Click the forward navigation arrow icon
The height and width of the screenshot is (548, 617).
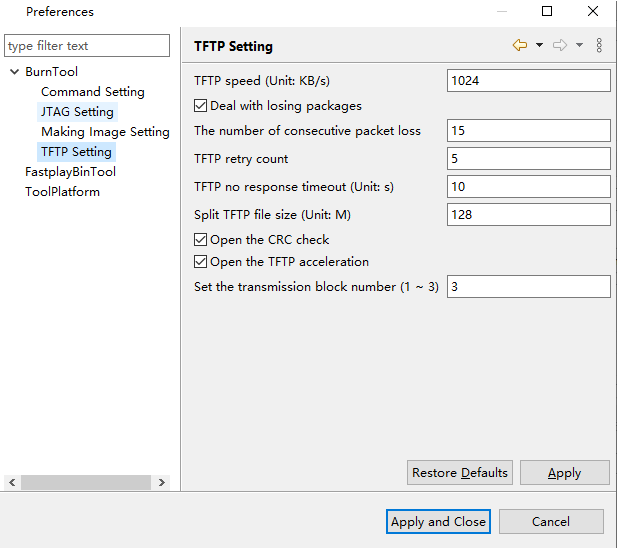[560, 46]
